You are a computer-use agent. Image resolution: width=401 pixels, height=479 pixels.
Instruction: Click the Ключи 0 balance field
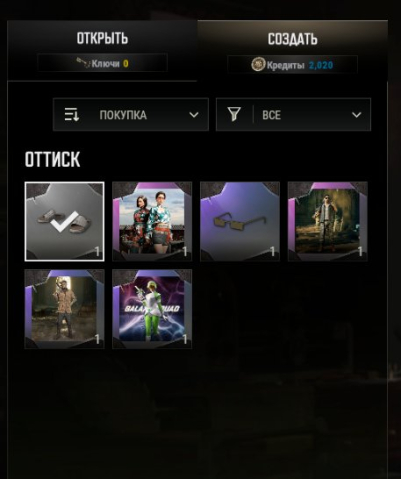click(102, 63)
